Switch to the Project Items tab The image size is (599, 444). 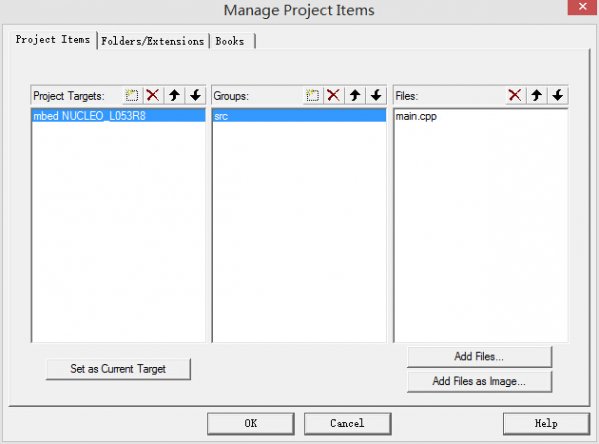tap(53, 40)
